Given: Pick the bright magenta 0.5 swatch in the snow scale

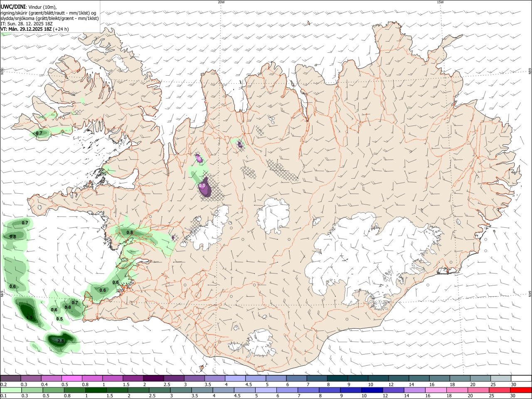Looking at the screenshot, I should [71, 378].
